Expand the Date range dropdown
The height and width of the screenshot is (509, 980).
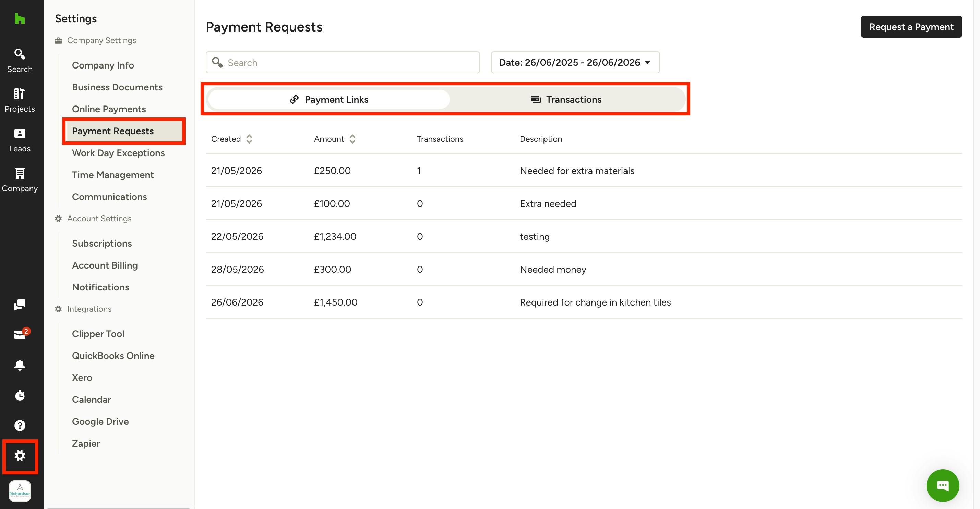click(x=575, y=62)
